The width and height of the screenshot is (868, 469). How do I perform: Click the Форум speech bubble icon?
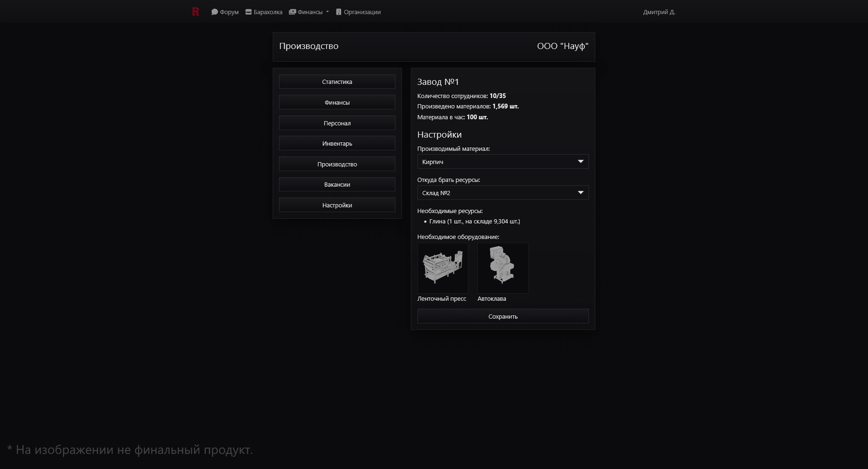pyautogui.click(x=214, y=12)
